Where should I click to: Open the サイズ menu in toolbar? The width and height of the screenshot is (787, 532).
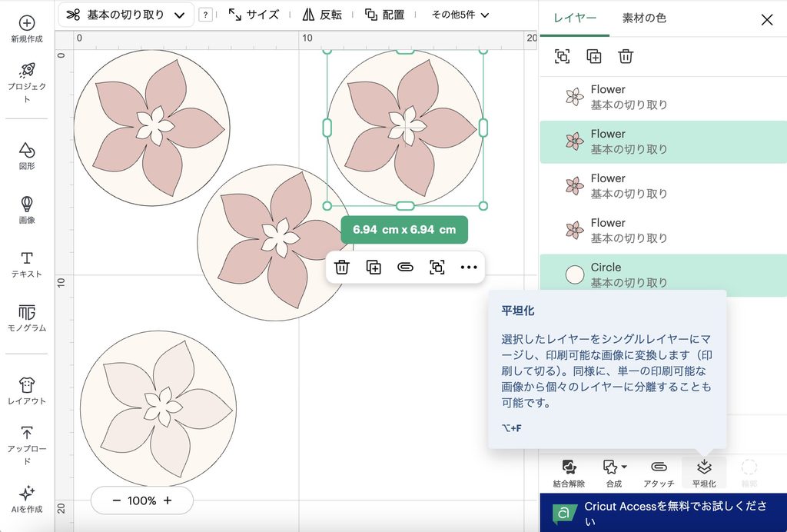[254, 15]
